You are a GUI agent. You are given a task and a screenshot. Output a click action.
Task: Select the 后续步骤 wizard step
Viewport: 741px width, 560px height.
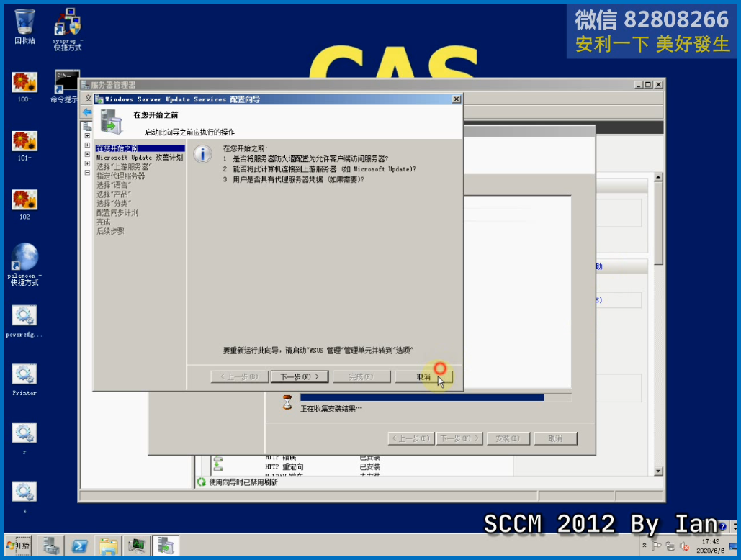click(110, 231)
